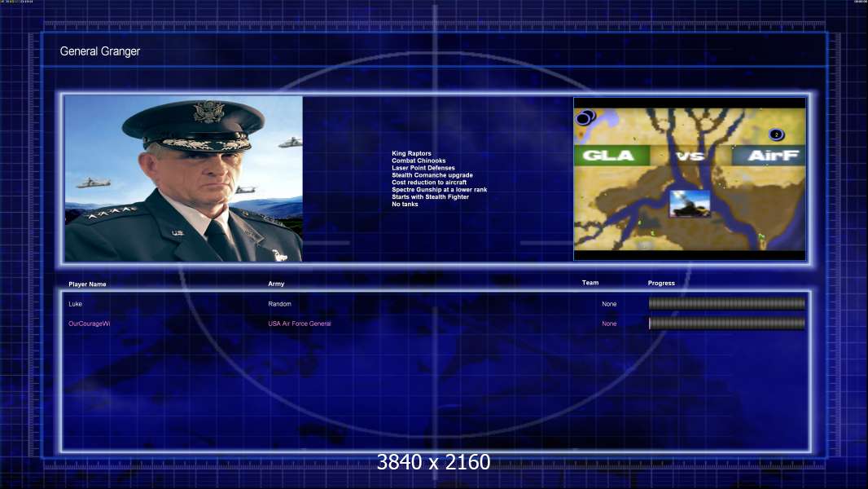Image resolution: width=868 pixels, height=489 pixels.
Task: Click the 'Cost reduction to aircraft' text line
Action: 430,183
